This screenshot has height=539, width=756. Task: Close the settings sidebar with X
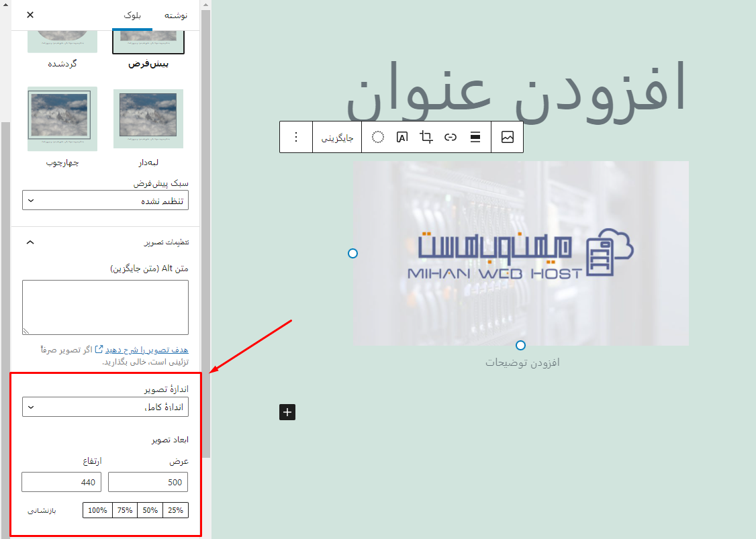[30, 15]
